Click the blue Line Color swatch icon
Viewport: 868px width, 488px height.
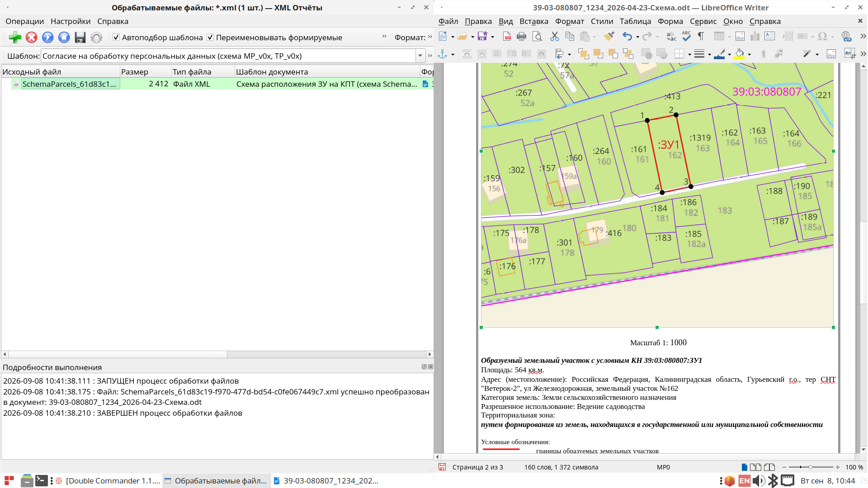coord(720,54)
